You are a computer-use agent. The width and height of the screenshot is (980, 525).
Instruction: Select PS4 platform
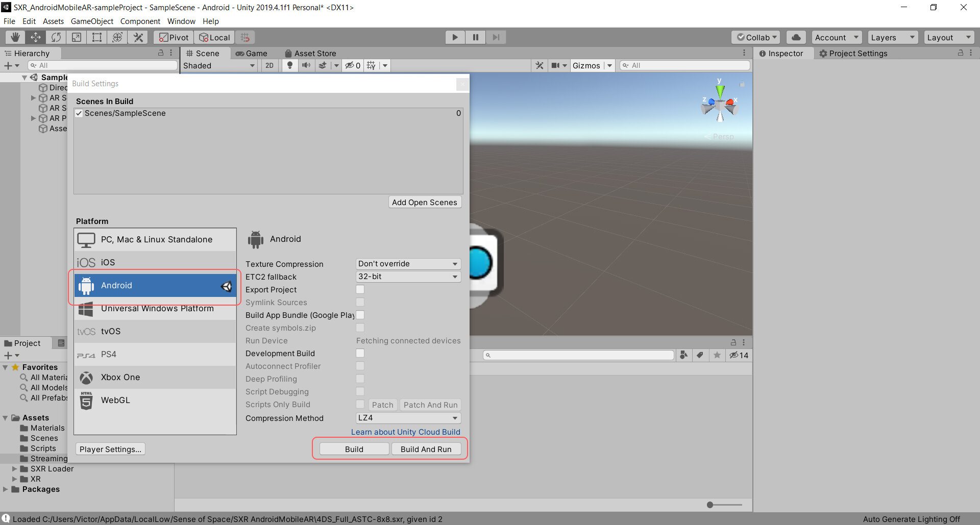pos(155,354)
